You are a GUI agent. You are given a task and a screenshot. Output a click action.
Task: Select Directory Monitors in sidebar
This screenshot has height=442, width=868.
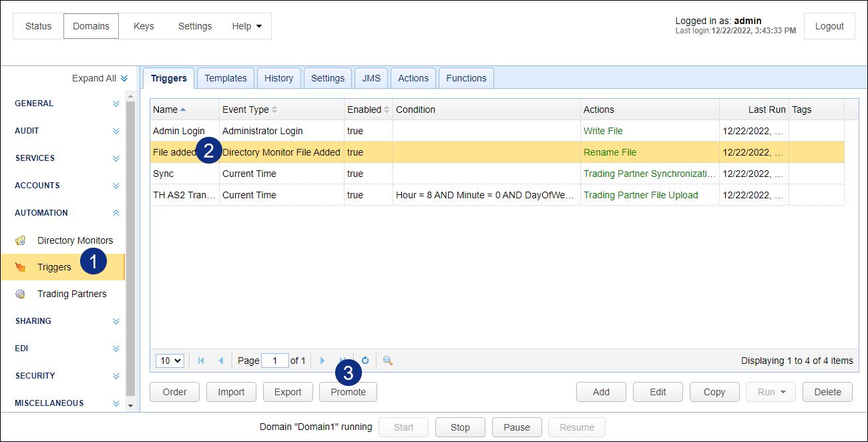click(x=64, y=240)
